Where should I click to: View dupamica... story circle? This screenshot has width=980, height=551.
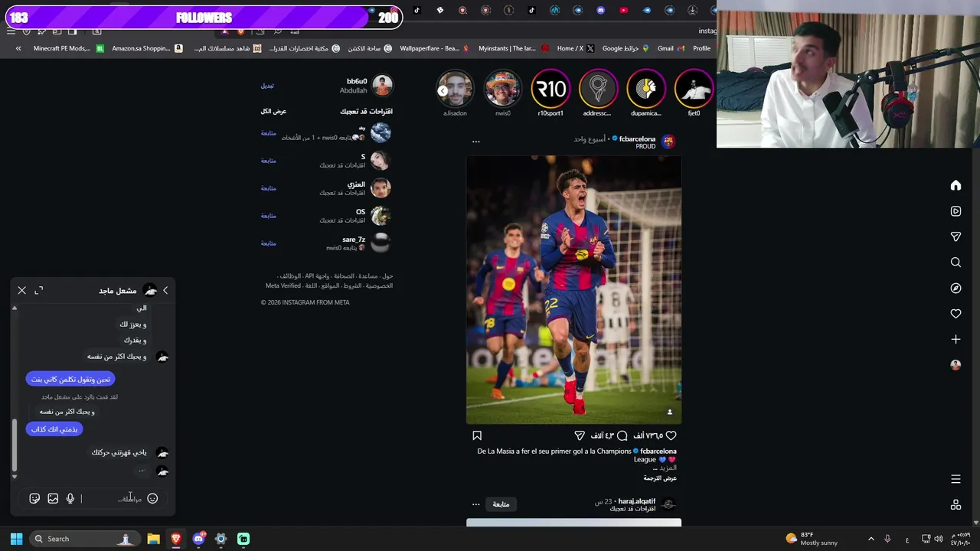[645, 90]
